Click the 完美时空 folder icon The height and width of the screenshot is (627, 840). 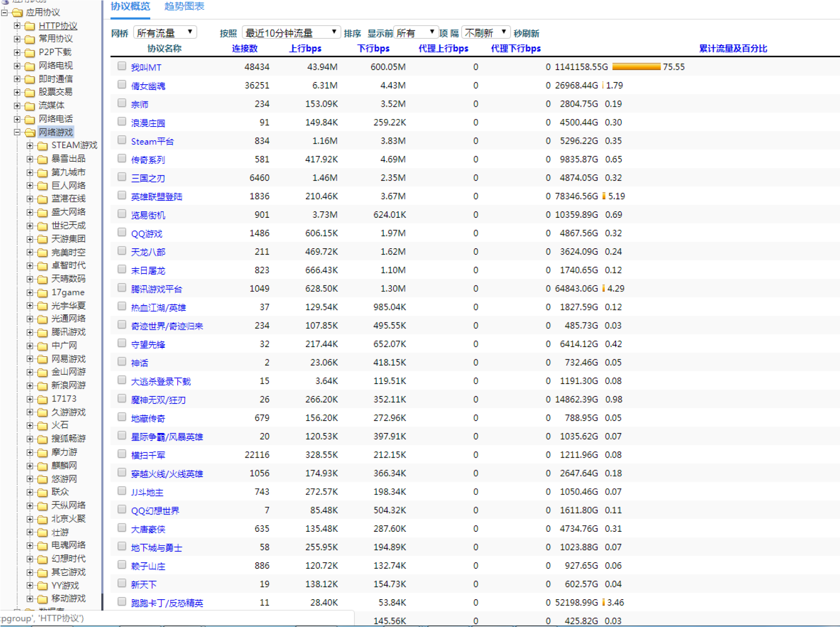[x=42, y=253]
